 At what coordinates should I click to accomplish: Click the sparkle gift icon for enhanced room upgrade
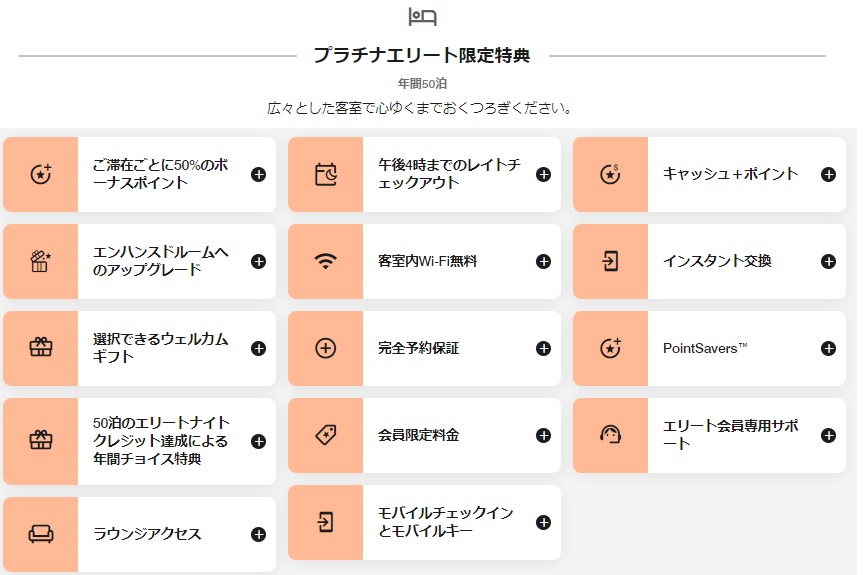(x=41, y=261)
